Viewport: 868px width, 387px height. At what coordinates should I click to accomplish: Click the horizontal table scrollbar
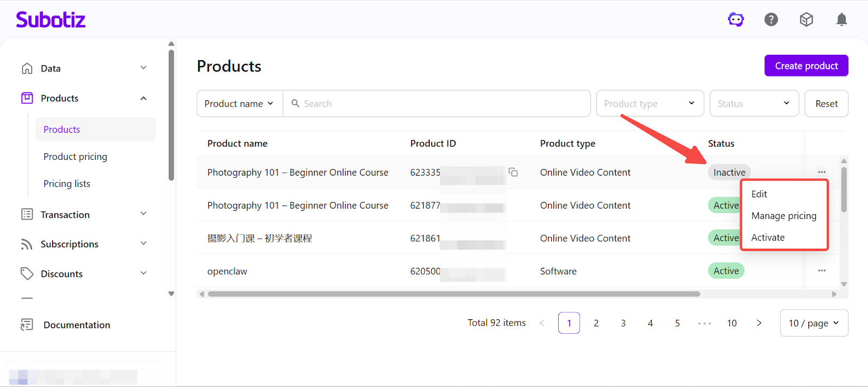pyautogui.click(x=454, y=294)
